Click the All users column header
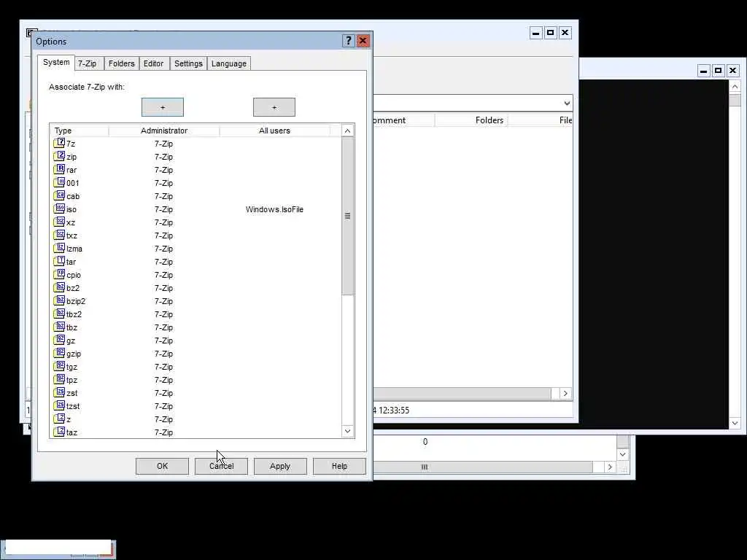Image resolution: width=747 pixels, height=560 pixels. tap(274, 131)
